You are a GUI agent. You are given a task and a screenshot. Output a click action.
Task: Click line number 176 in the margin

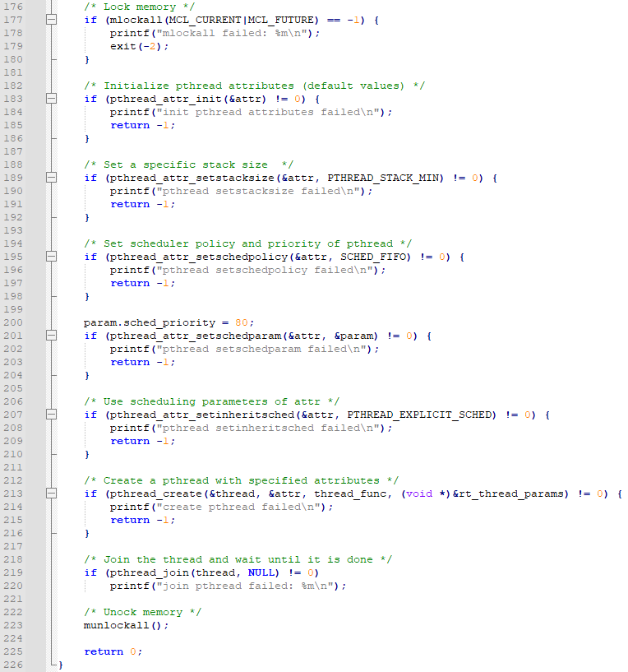click(x=13, y=7)
